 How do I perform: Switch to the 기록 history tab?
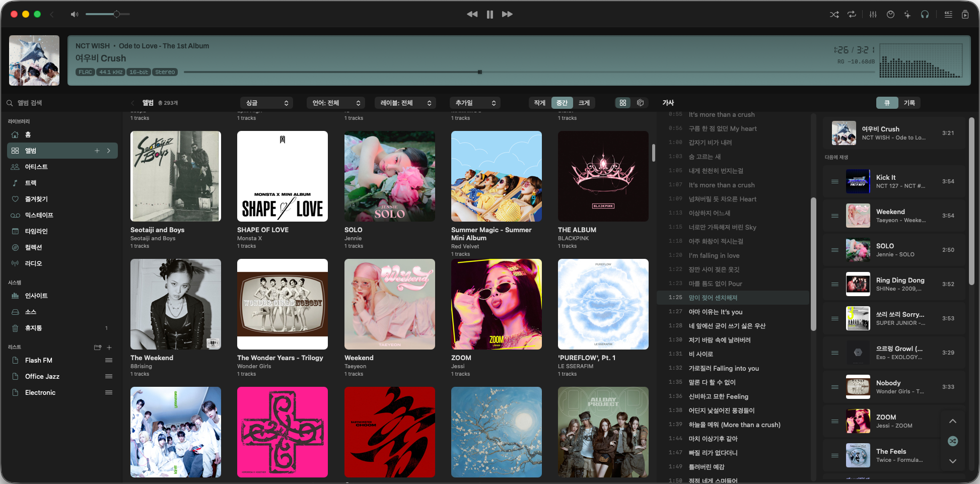pyautogui.click(x=909, y=103)
